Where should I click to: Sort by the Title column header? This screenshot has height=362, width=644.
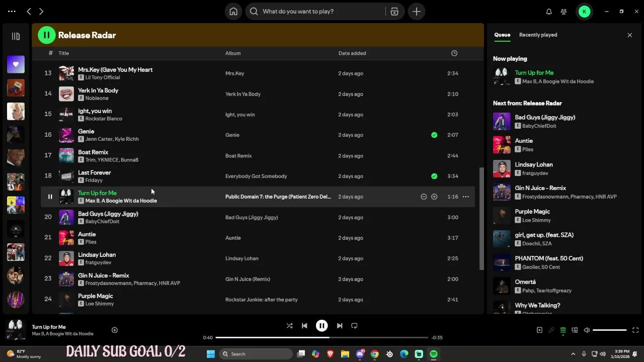tap(63, 53)
